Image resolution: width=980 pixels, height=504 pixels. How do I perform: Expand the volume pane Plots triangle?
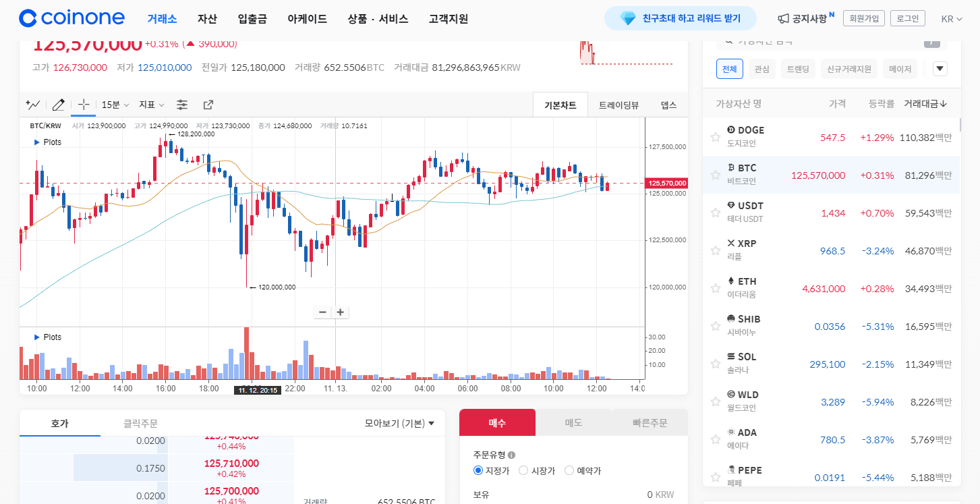tap(36, 337)
